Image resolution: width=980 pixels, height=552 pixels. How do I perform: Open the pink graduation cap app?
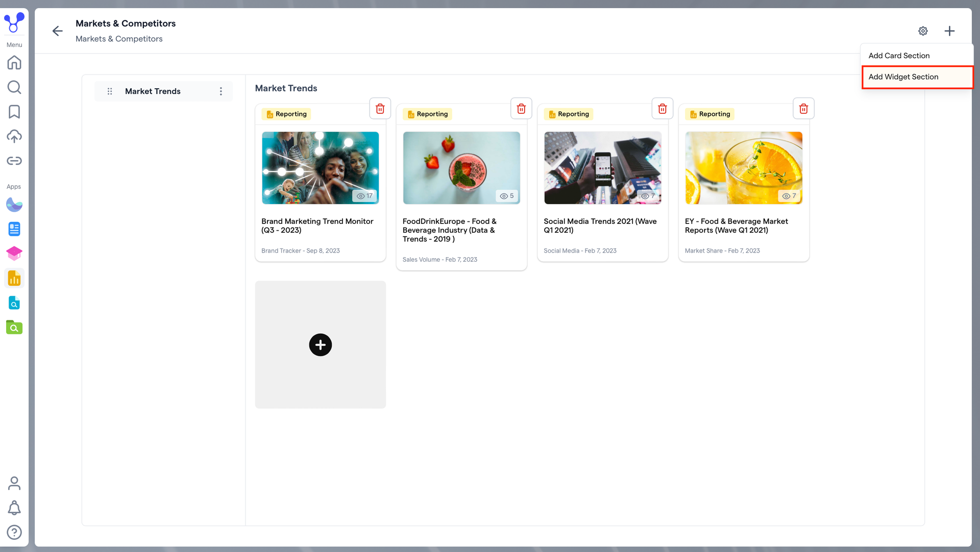(14, 254)
